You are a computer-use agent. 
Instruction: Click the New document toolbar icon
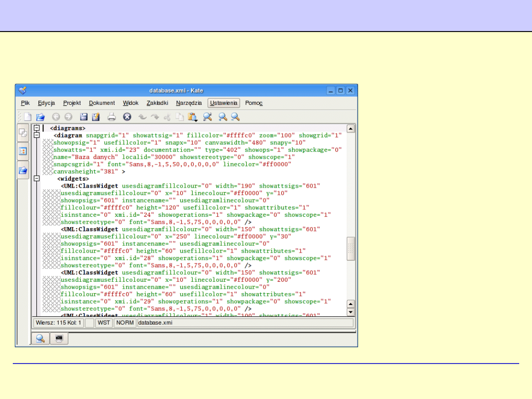pyautogui.click(x=28, y=117)
